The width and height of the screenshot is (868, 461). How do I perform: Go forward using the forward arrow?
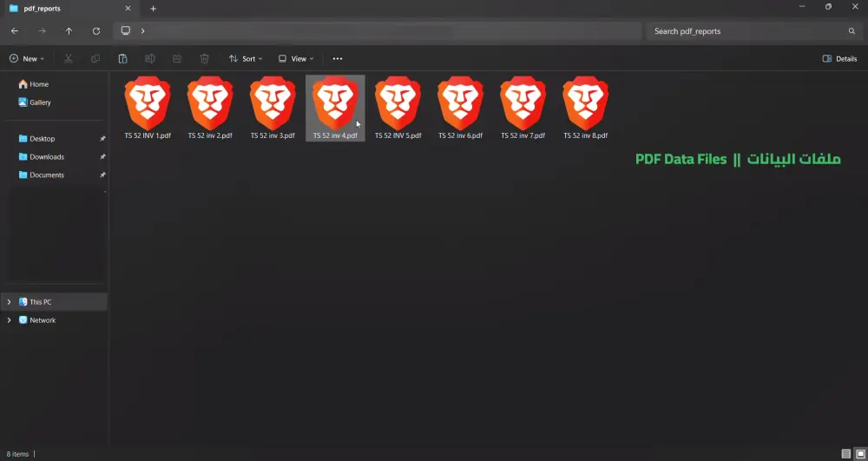42,31
